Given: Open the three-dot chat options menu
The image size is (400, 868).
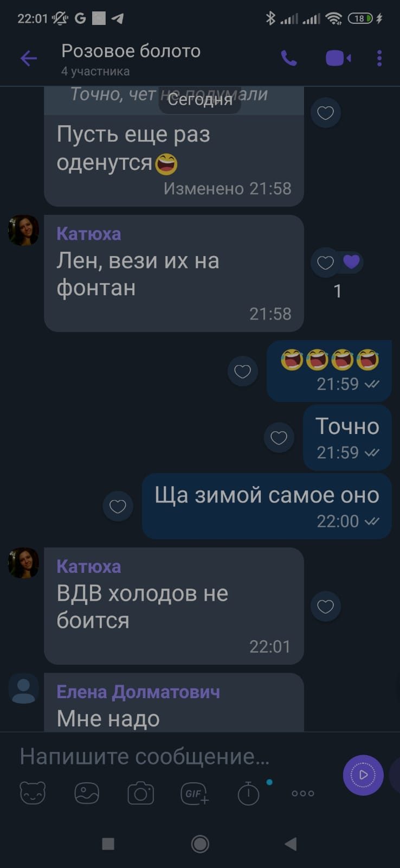Looking at the screenshot, I should tap(379, 58).
